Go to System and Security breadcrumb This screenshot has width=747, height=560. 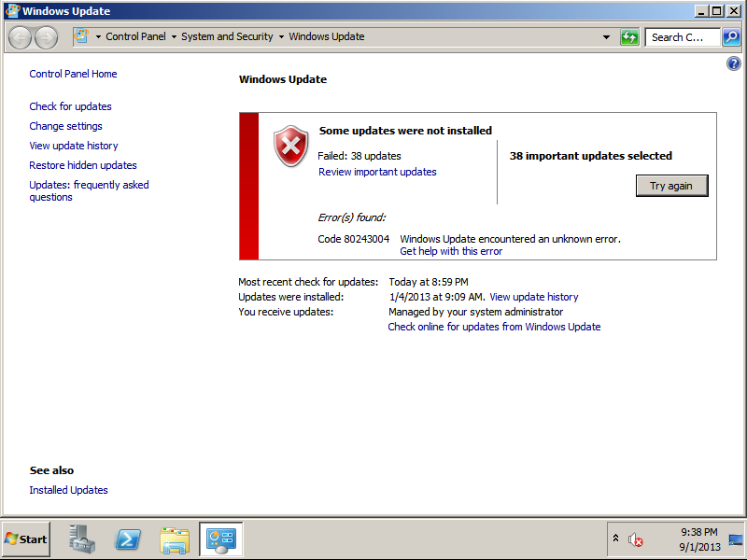coord(227,36)
